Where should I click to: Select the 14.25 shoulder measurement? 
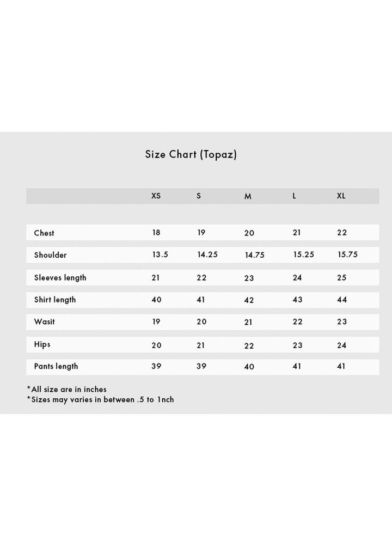[x=207, y=254]
